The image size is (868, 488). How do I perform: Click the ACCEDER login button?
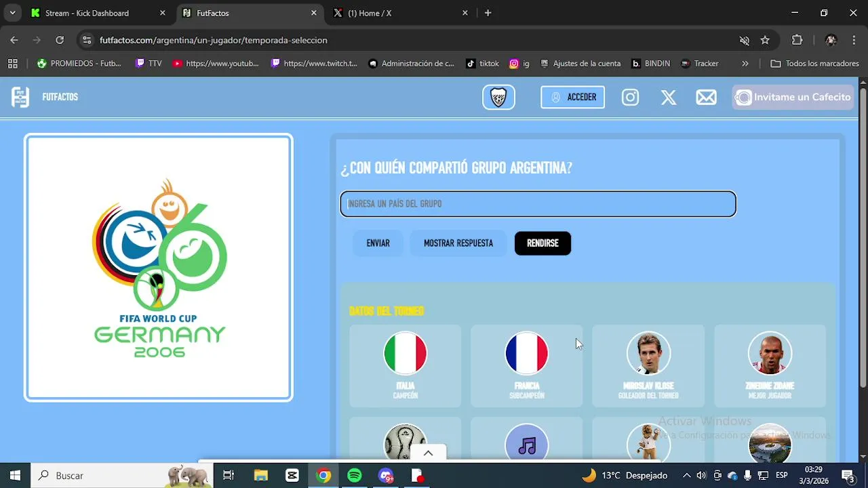[572, 97]
